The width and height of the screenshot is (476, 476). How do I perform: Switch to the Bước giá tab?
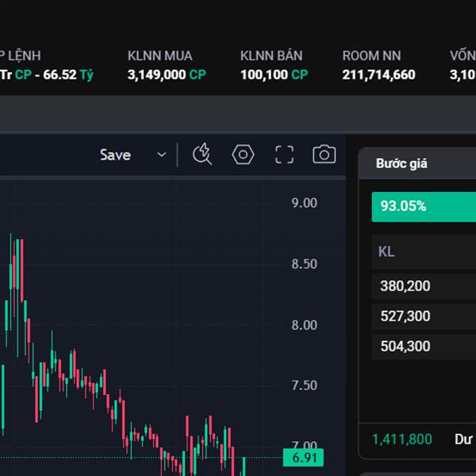(401, 163)
